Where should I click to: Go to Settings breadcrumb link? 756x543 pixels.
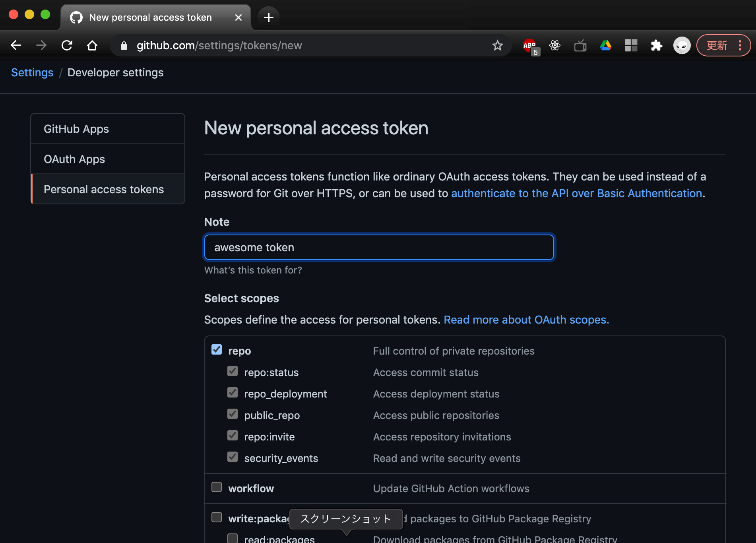tap(32, 73)
